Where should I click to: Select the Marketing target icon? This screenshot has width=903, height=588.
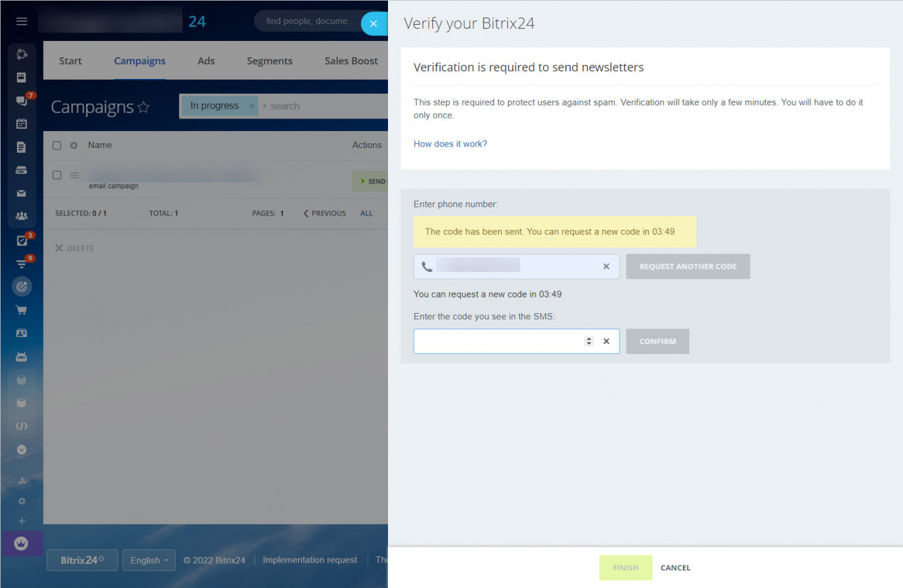(22, 286)
